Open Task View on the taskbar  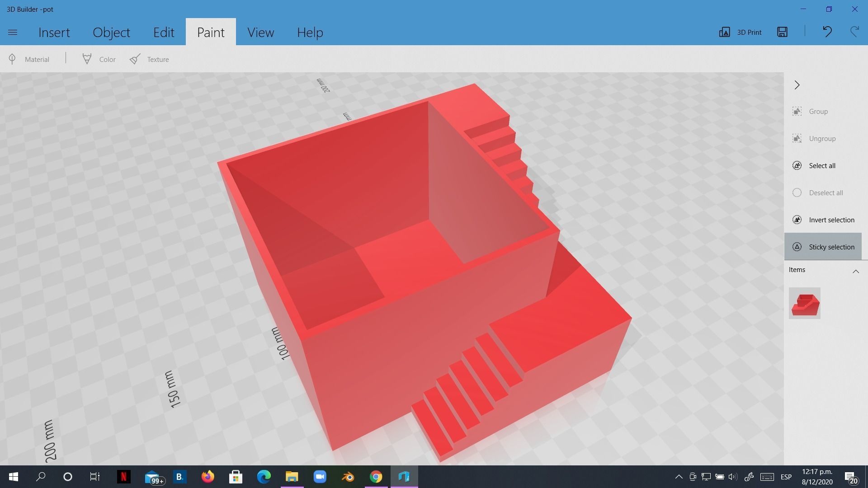(x=94, y=477)
